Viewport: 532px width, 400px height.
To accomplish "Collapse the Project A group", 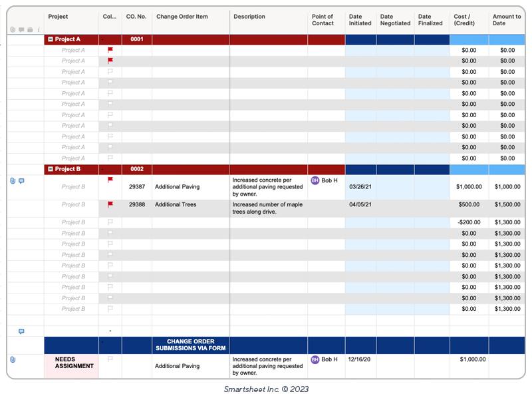I will point(51,39).
